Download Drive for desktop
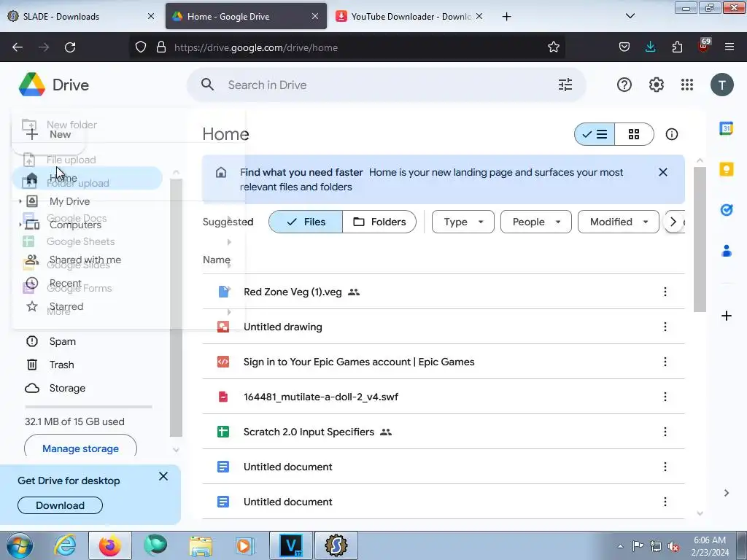Image resolution: width=747 pixels, height=560 pixels. 60,505
